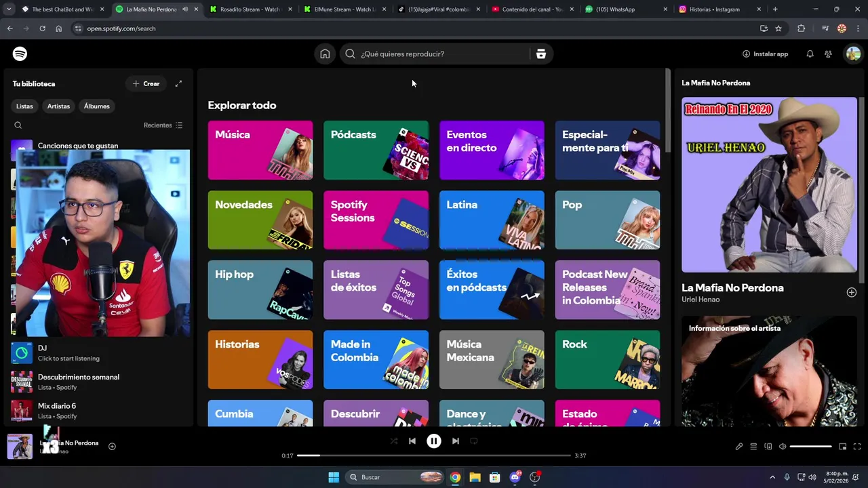Open Podcast New Releases in Colombia card

tap(608, 289)
